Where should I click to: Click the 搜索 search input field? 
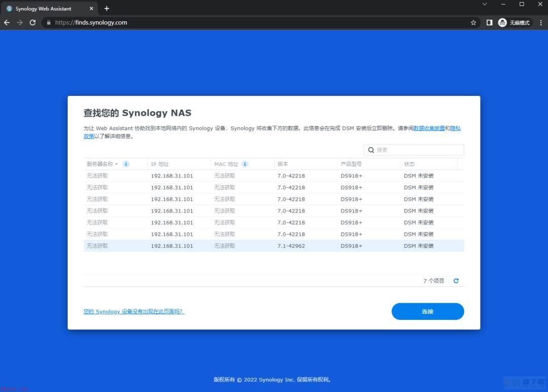pos(414,150)
